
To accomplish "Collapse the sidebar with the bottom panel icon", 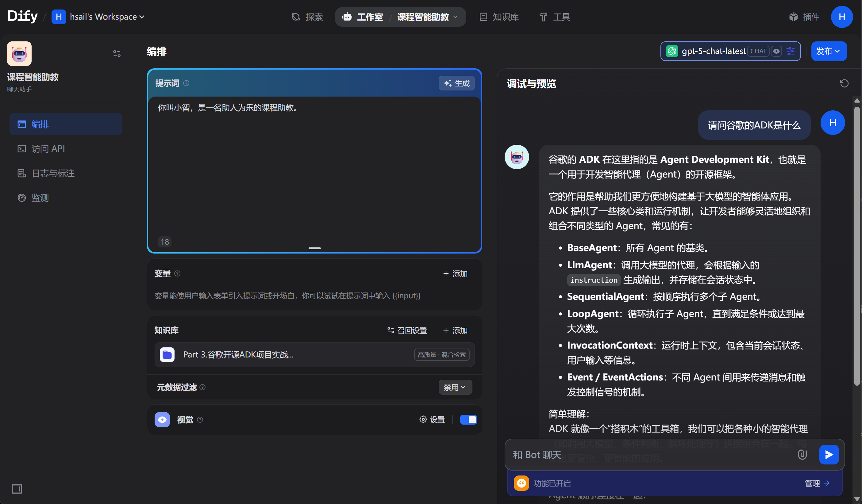I will pos(17,489).
